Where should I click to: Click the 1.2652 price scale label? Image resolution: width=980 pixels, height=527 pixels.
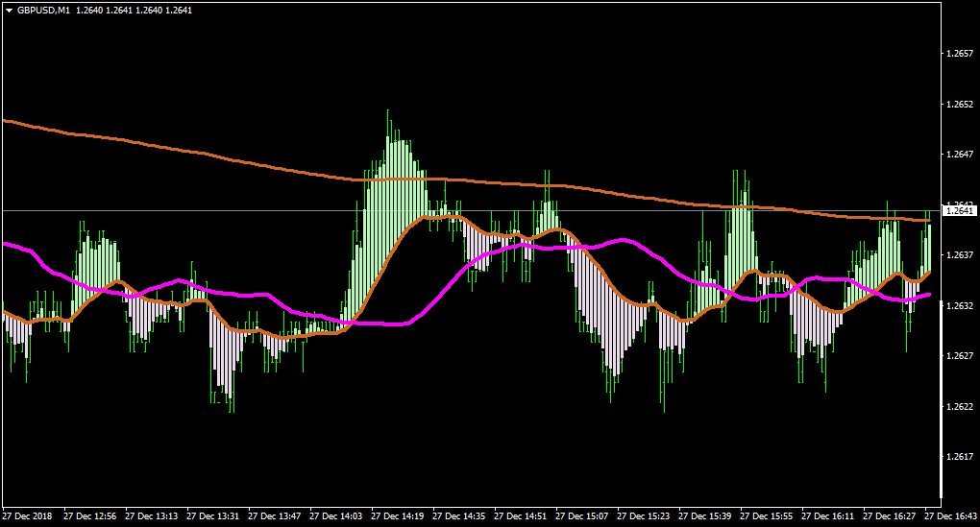[x=960, y=105]
